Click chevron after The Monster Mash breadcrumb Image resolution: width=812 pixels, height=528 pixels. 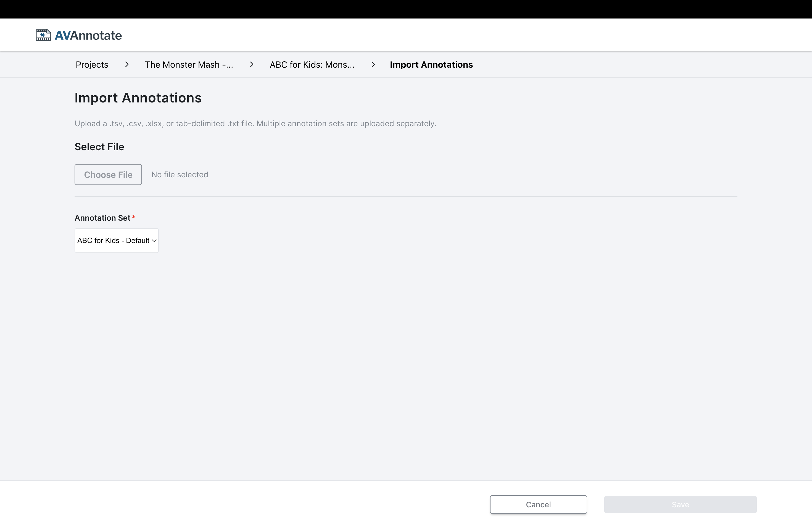[x=251, y=64]
